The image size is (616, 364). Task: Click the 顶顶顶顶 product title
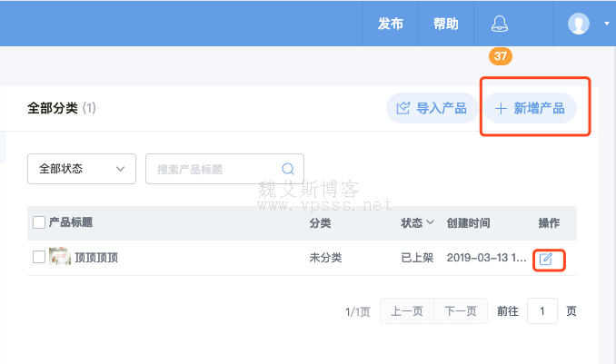tap(96, 258)
